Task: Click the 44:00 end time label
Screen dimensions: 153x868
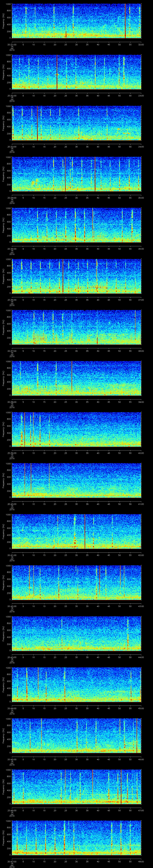Action: coord(141,657)
